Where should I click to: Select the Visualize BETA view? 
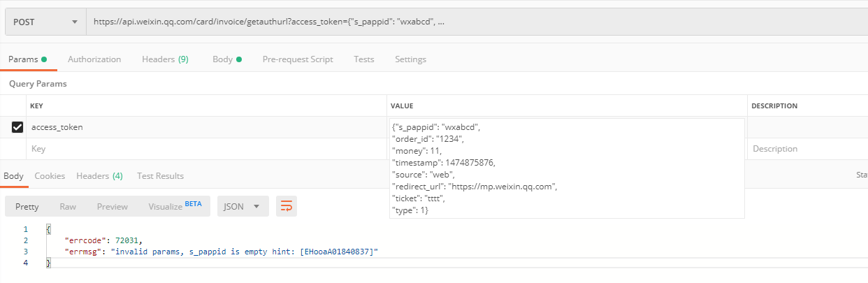pyautogui.click(x=175, y=206)
